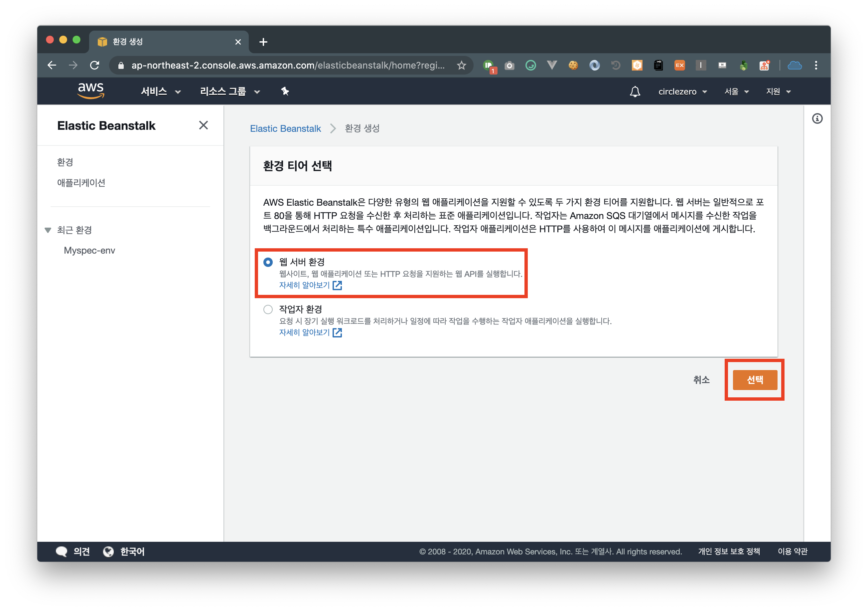868x611 pixels.
Task: Click the browser back arrow
Action: [x=52, y=66]
